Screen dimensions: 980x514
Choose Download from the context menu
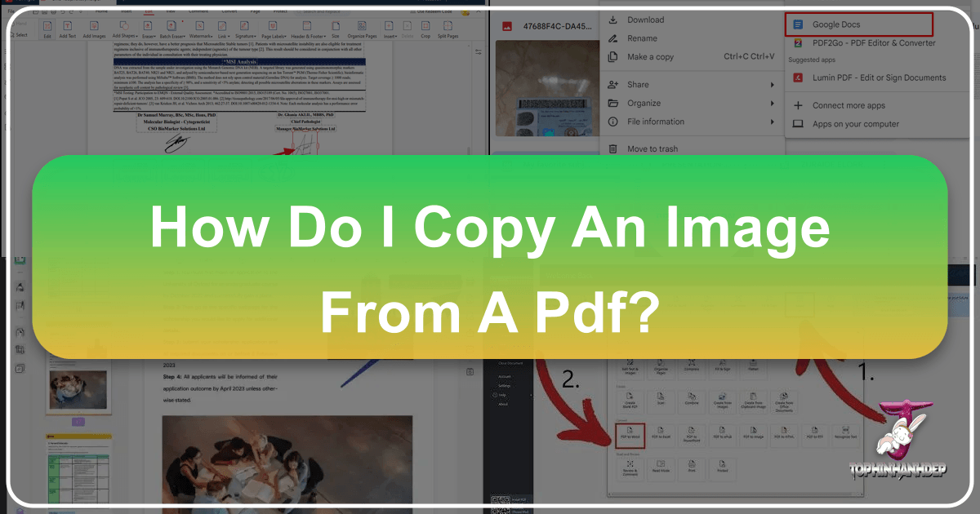click(645, 20)
